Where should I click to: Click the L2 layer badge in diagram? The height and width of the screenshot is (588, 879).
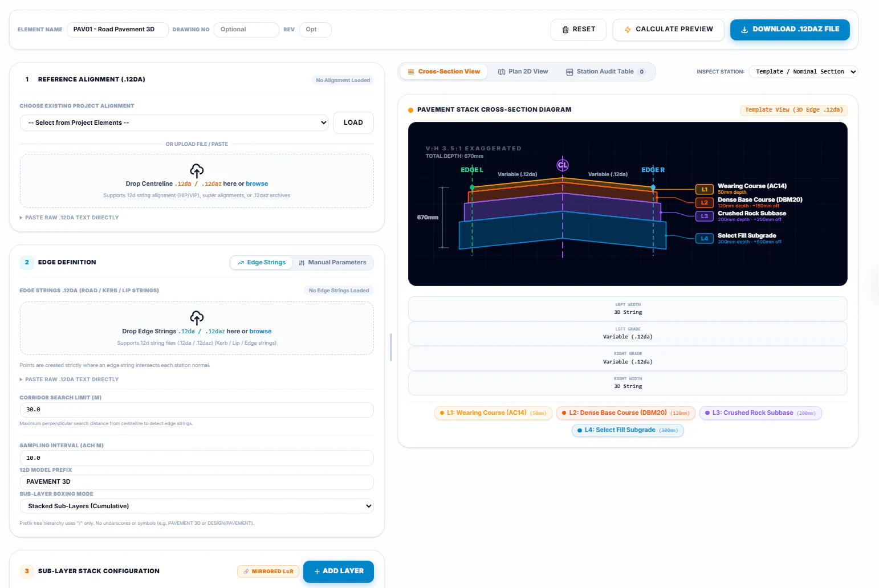point(705,202)
